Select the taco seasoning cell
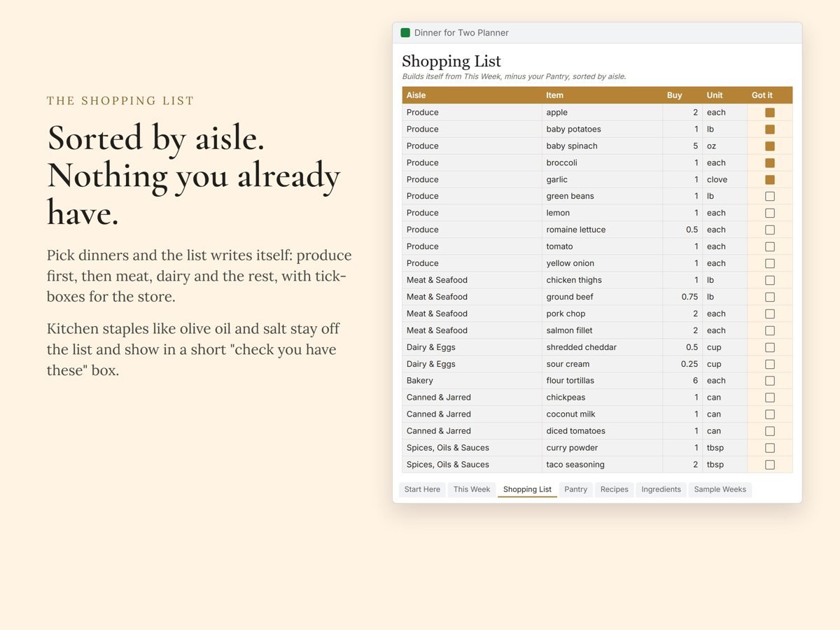This screenshot has height=630, width=840. pos(602,465)
